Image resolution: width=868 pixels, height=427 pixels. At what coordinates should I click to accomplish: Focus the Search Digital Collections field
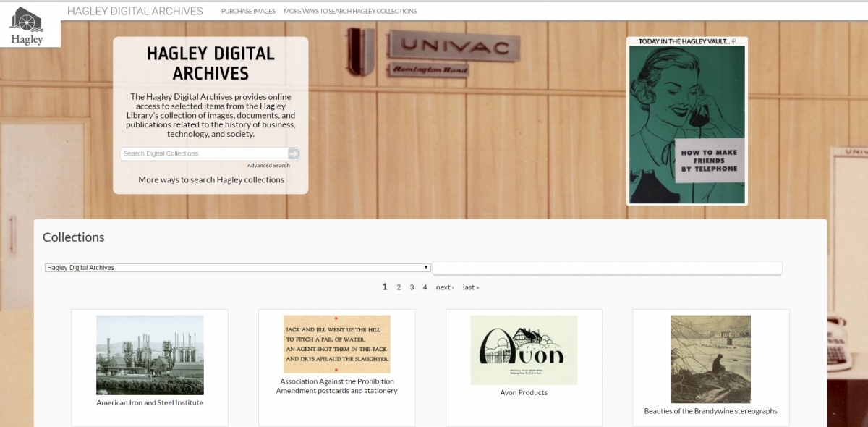(x=204, y=153)
